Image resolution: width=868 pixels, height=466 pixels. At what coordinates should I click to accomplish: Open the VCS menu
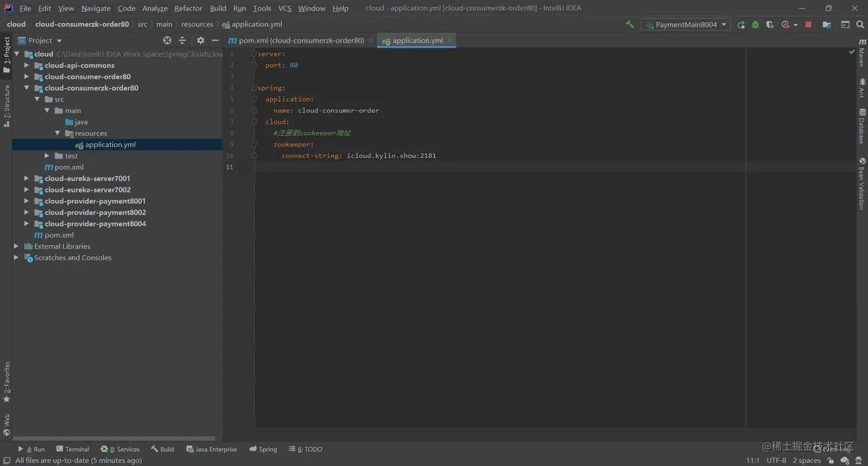pos(285,9)
